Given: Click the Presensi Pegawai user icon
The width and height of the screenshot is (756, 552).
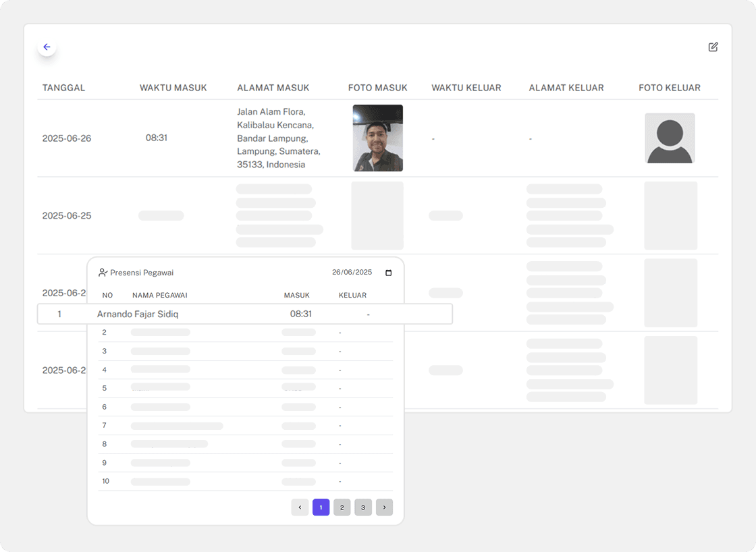Looking at the screenshot, I should pyautogui.click(x=103, y=273).
